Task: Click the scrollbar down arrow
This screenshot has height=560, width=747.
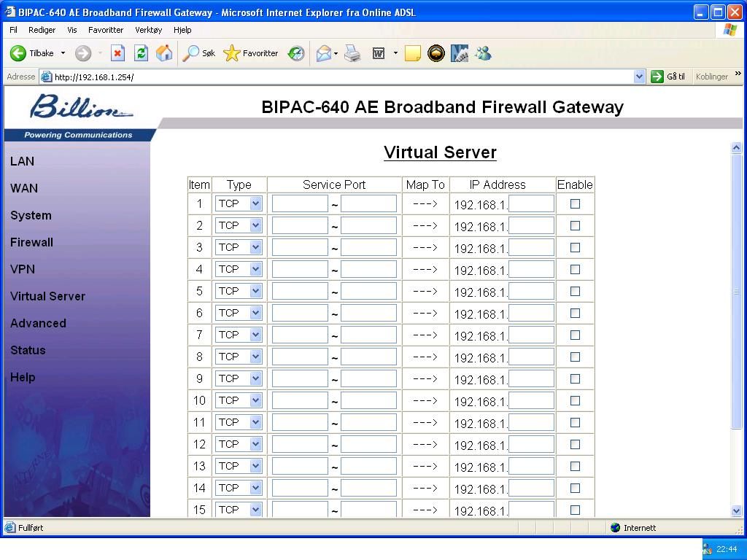Action: [736, 511]
